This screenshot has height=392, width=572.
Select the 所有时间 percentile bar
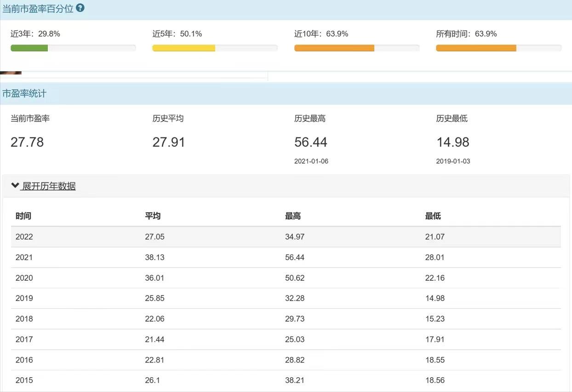(x=476, y=48)
